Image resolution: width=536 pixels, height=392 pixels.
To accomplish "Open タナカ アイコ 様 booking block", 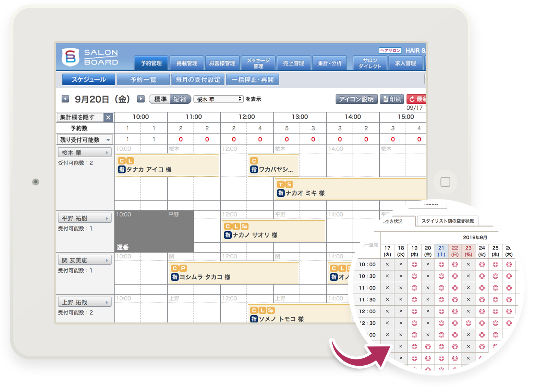I will click(167, 166).
